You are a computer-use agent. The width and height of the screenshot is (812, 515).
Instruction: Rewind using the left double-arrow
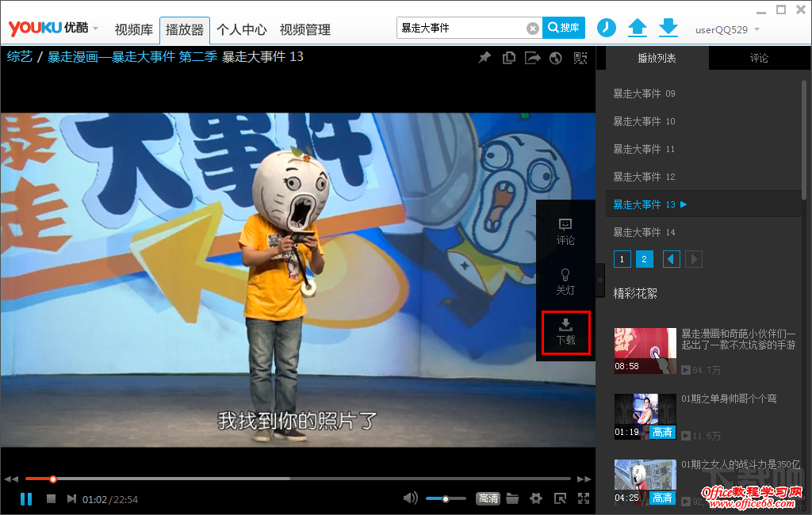pyautogui.click(x=11, y=479)
